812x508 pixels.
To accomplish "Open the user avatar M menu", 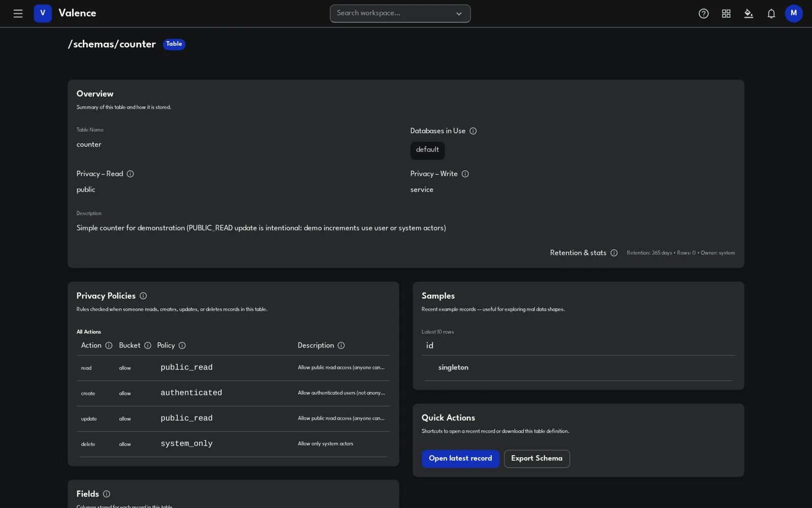I will coord(794,13).
